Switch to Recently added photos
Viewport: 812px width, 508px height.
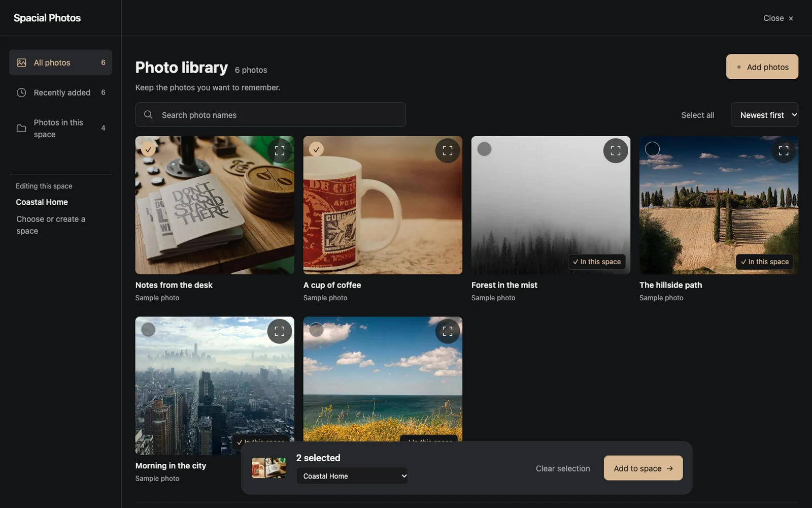pos(60,92)
